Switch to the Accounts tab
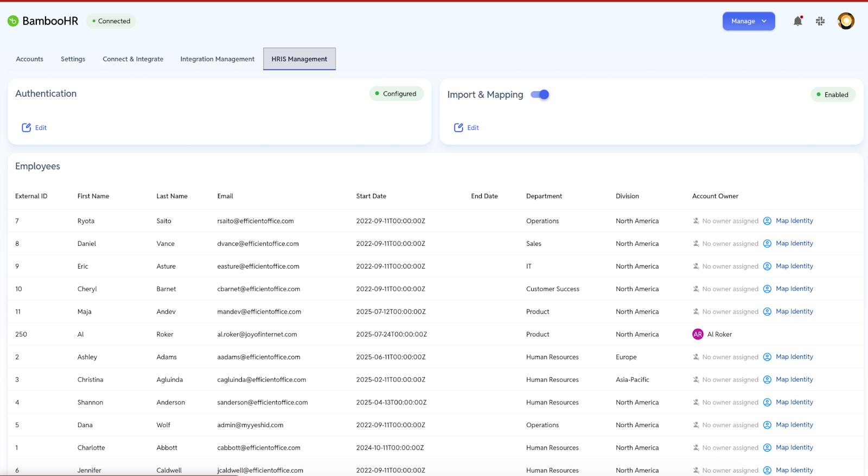Viewport: 868px width, 476px height. (x=29, y=59)
